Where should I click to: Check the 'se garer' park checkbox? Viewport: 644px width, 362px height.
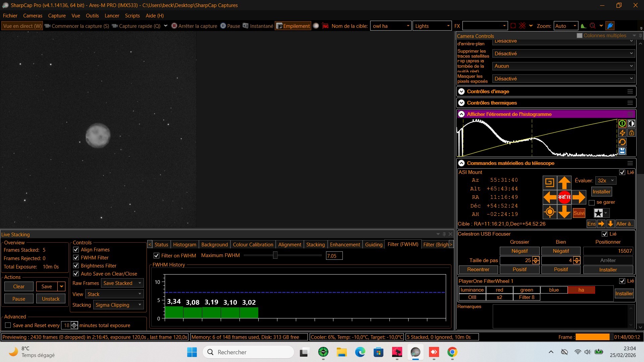click(592, 202)
